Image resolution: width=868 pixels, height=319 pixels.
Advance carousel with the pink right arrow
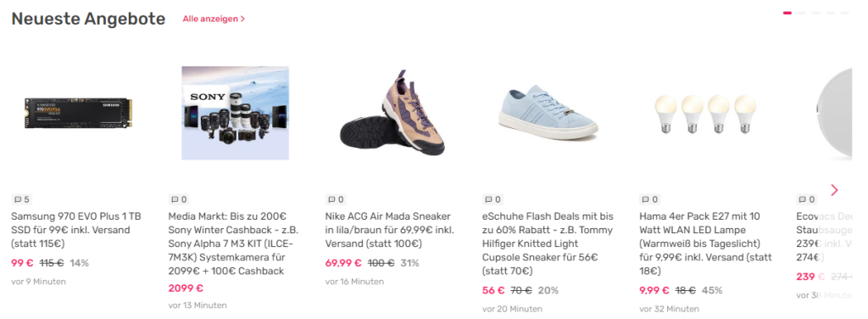(x=834, y=190)
